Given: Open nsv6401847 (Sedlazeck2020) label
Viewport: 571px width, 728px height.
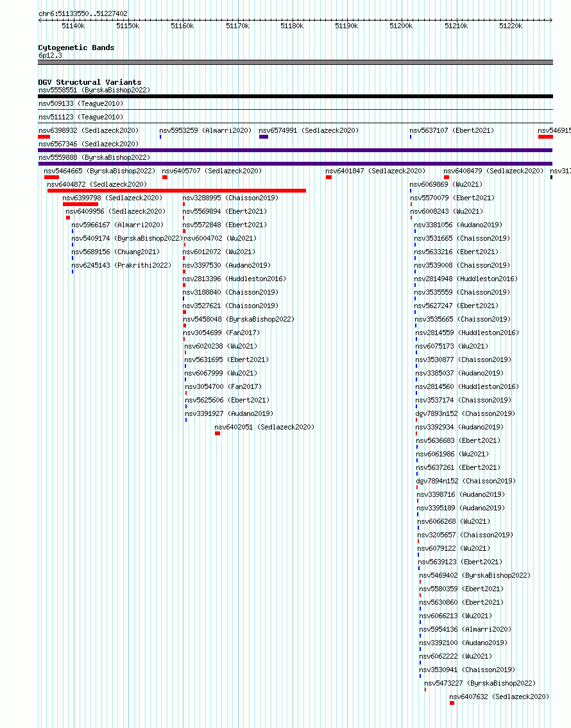Looking at the screenshot, I should pos(376,171).
